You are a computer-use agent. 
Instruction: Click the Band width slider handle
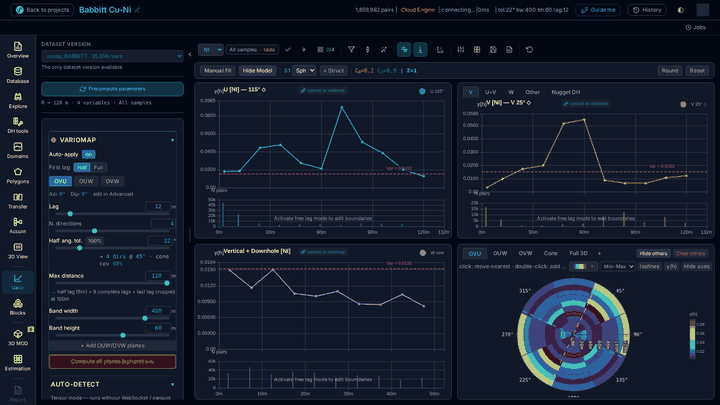pos(145,318)
